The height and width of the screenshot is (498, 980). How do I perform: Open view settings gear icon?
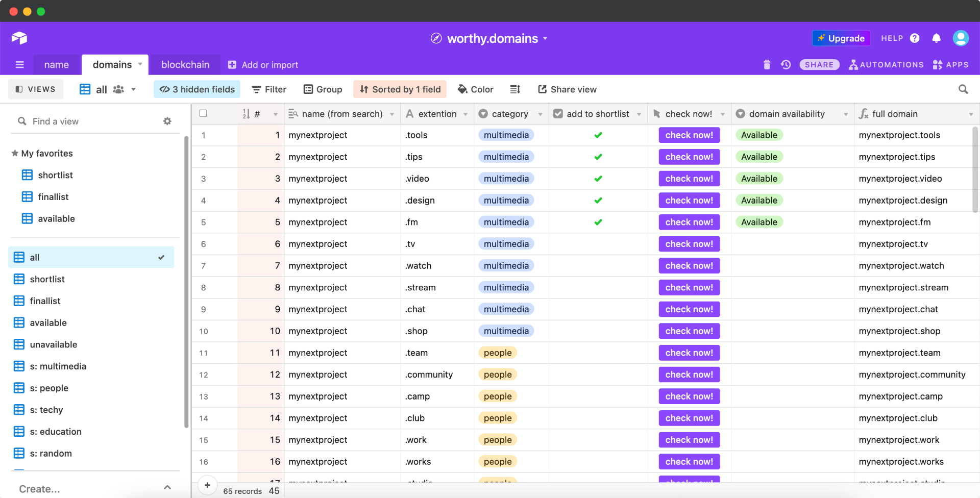(x=167, y=121)
